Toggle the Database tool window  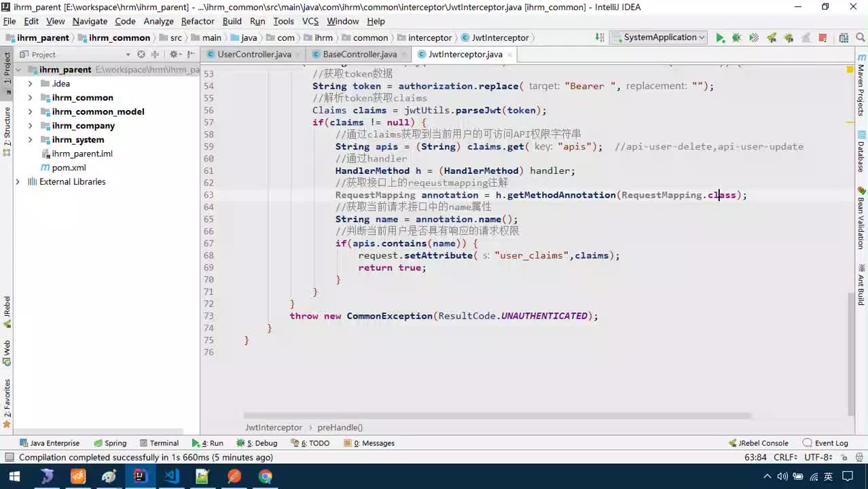click(x=861, y=151)
